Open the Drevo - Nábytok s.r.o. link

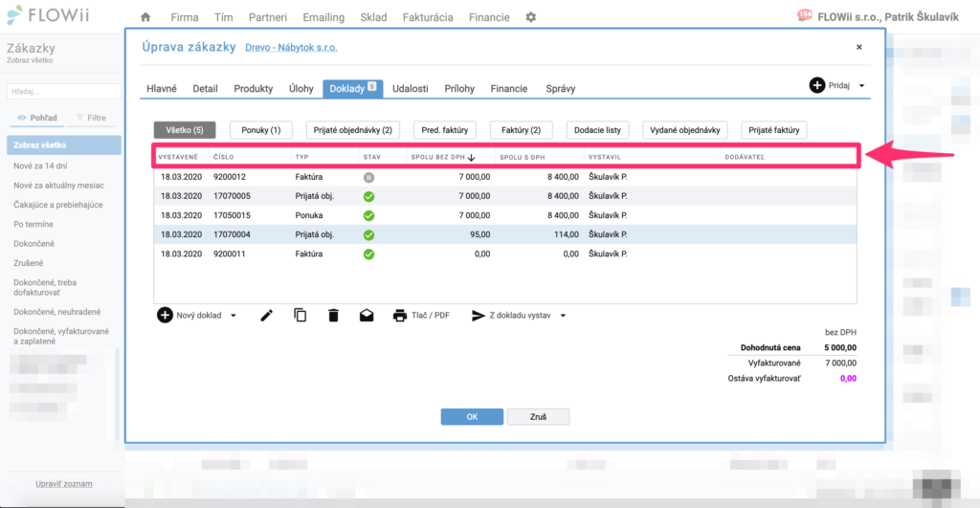pyautogui.click(x=291, y=48)
